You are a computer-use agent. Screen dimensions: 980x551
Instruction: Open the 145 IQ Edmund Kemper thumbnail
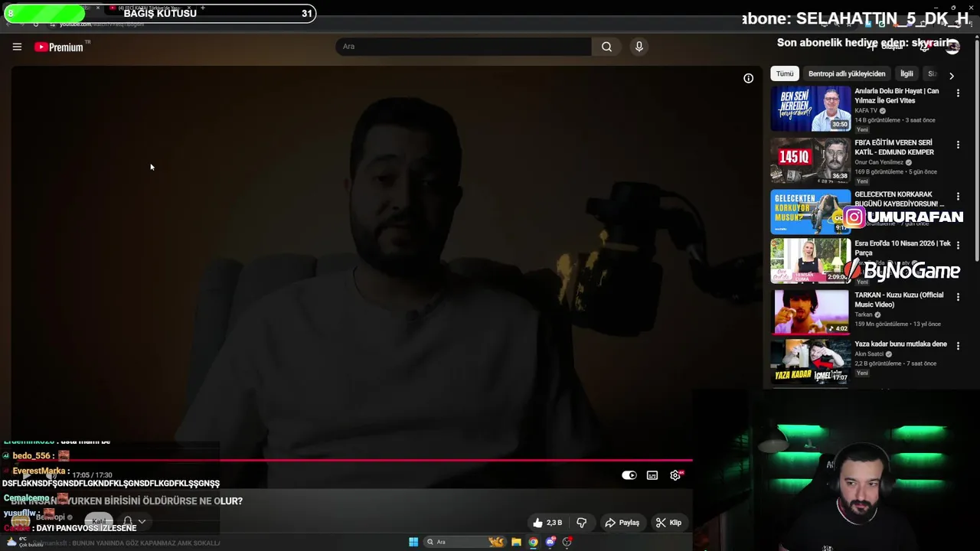click(x=810, y=160)
